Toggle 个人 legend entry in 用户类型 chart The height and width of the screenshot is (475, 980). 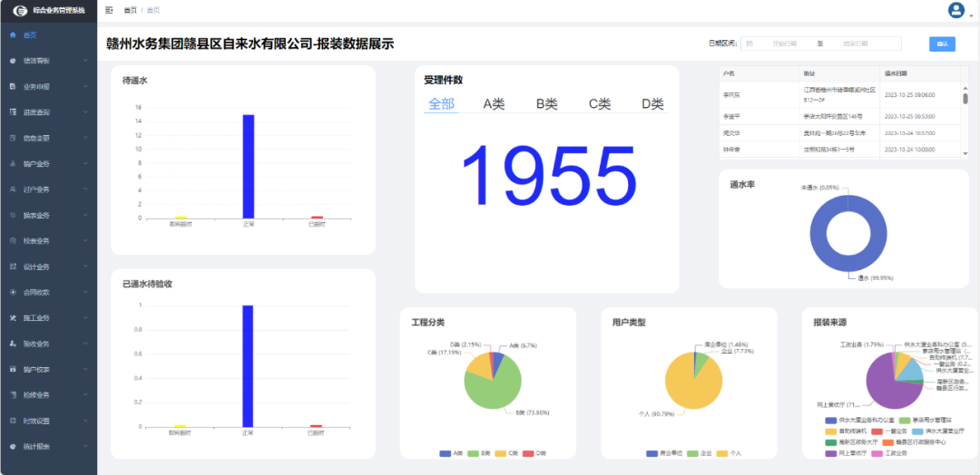coord(729,453)
